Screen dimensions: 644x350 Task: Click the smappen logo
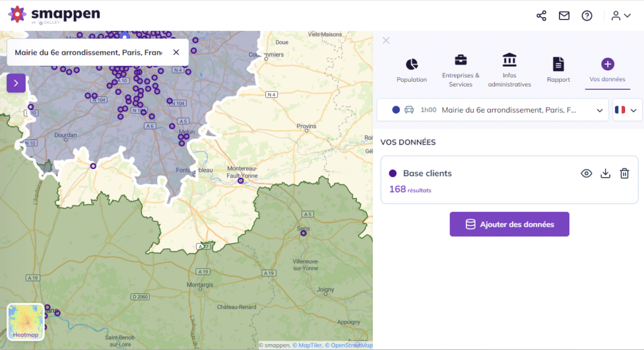(x=54, y=15)
